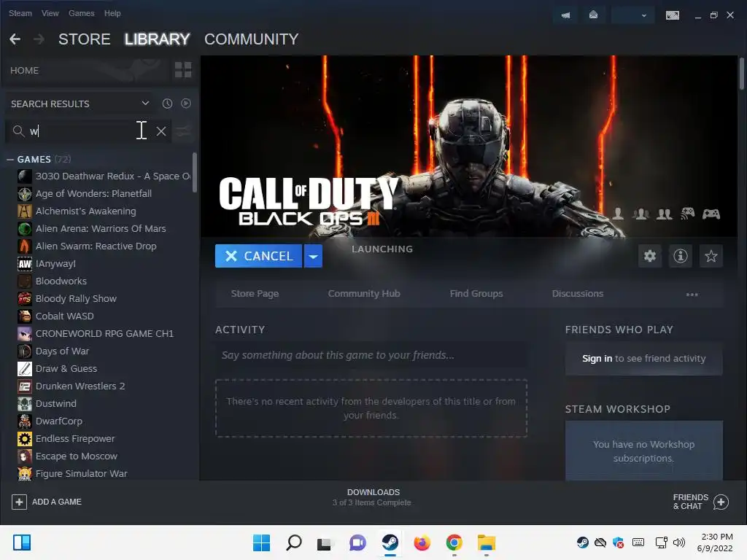Cancel the game launch

(x=259, y=256)
